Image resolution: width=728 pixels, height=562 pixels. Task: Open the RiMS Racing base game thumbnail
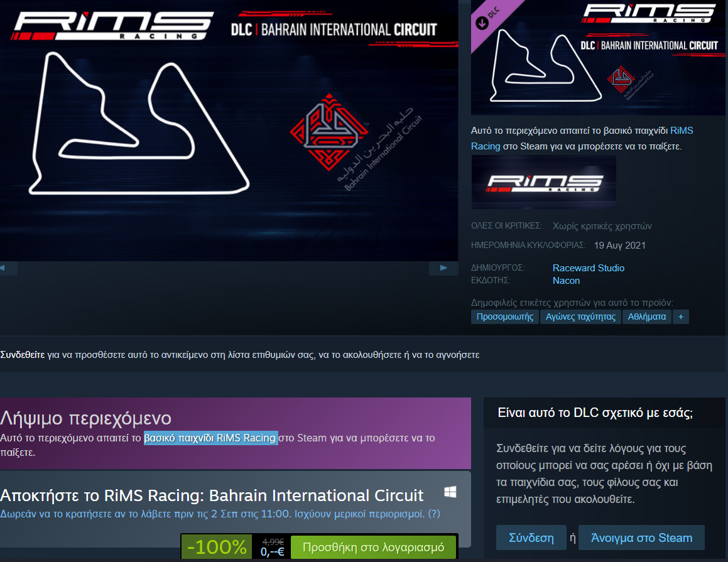click(544, 182)
